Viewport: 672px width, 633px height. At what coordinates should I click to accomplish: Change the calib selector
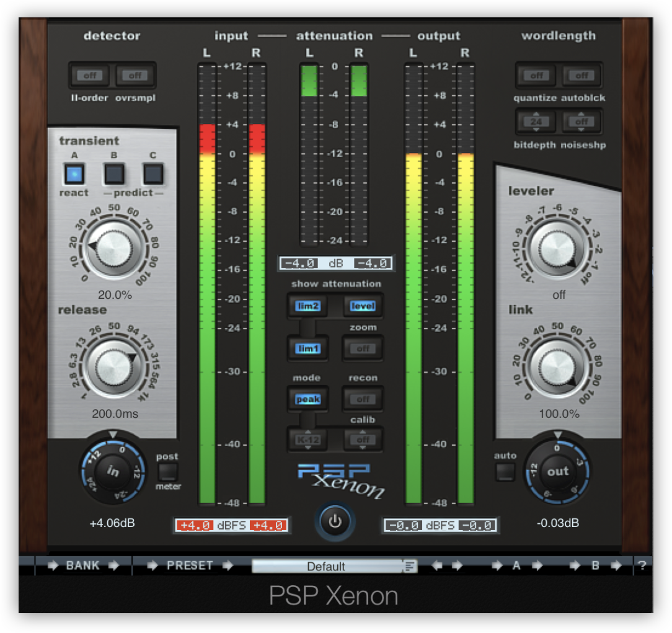click(x=363, y=440)
